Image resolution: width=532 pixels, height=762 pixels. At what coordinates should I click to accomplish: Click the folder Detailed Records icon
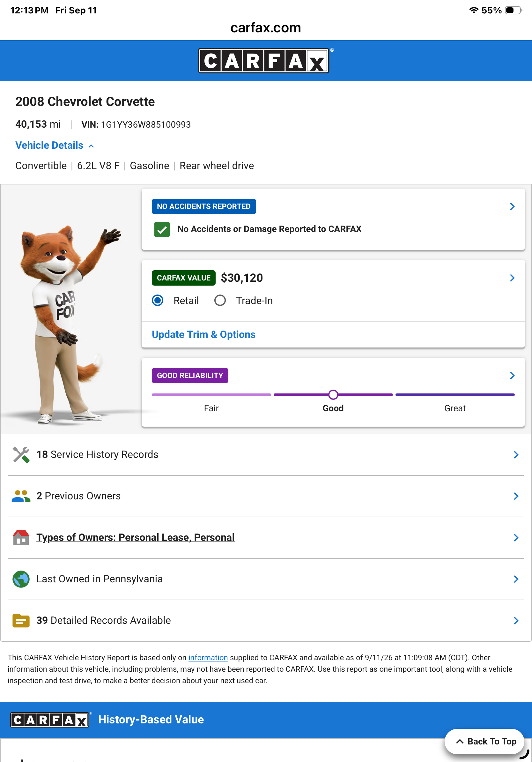tap(21, 621)
